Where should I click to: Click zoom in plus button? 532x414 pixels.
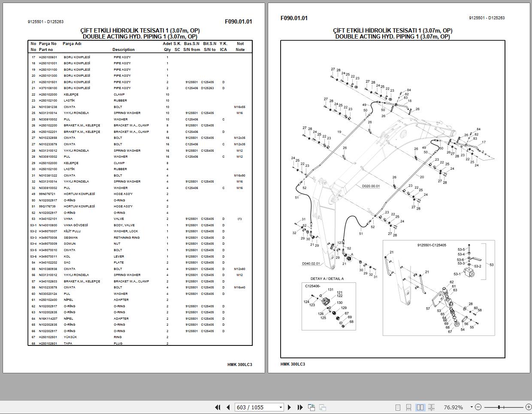(529, 407)
